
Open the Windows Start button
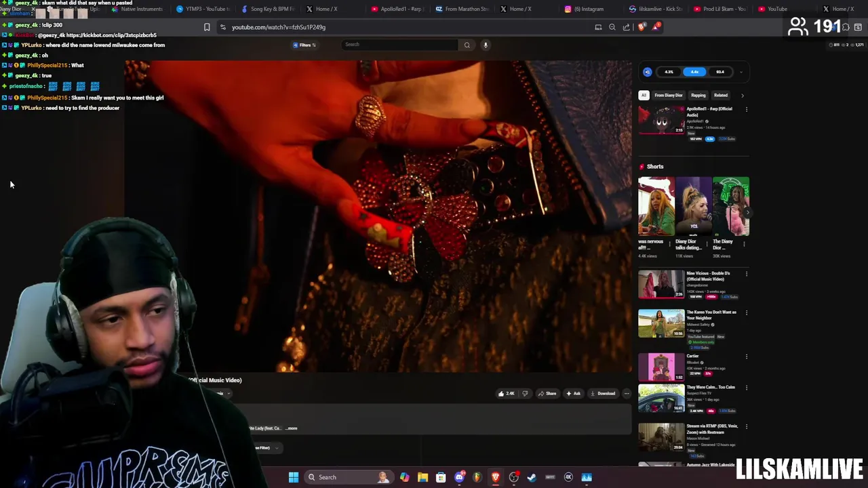click(x=294, y=477)
